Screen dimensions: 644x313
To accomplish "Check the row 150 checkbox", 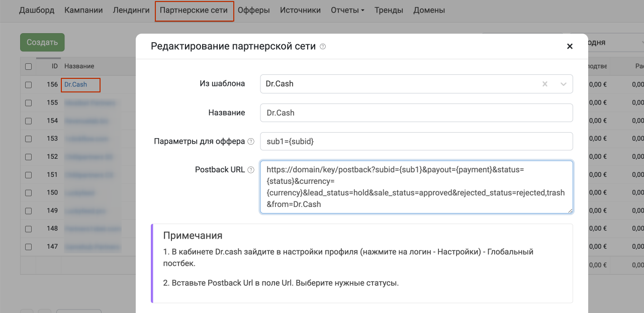I will [x=29, y=193].
